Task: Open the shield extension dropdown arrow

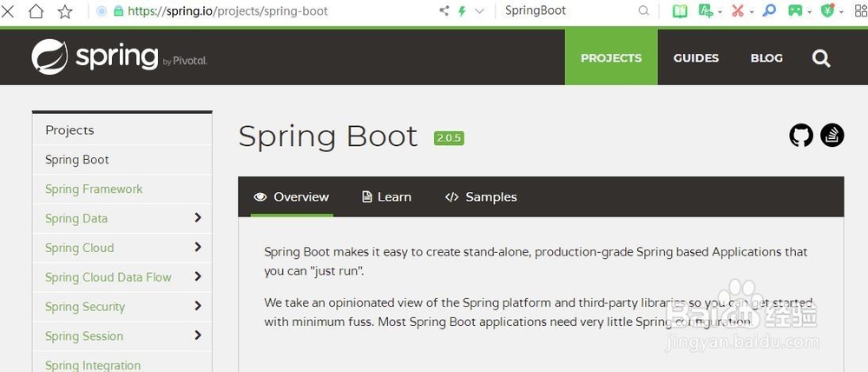Action: [841, 12]
